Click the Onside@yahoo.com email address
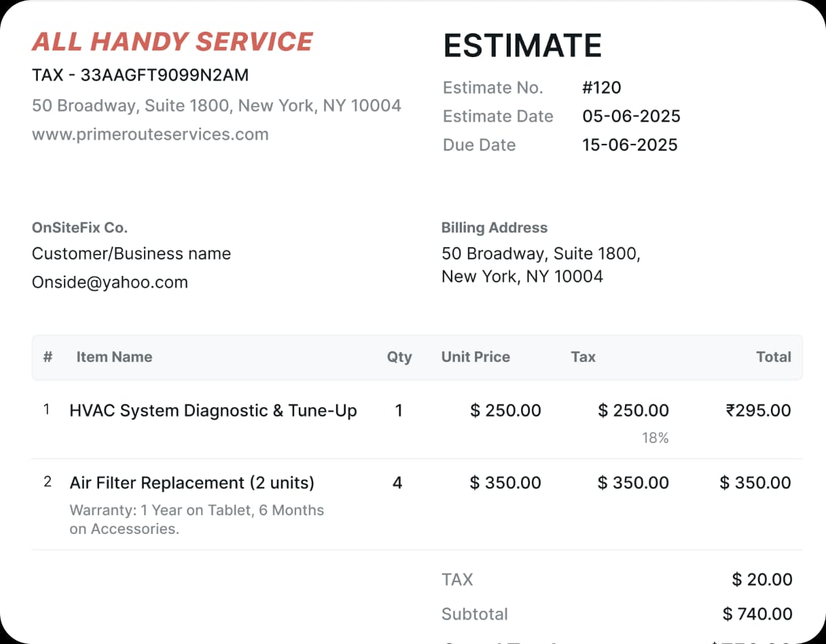 (109, 282)
